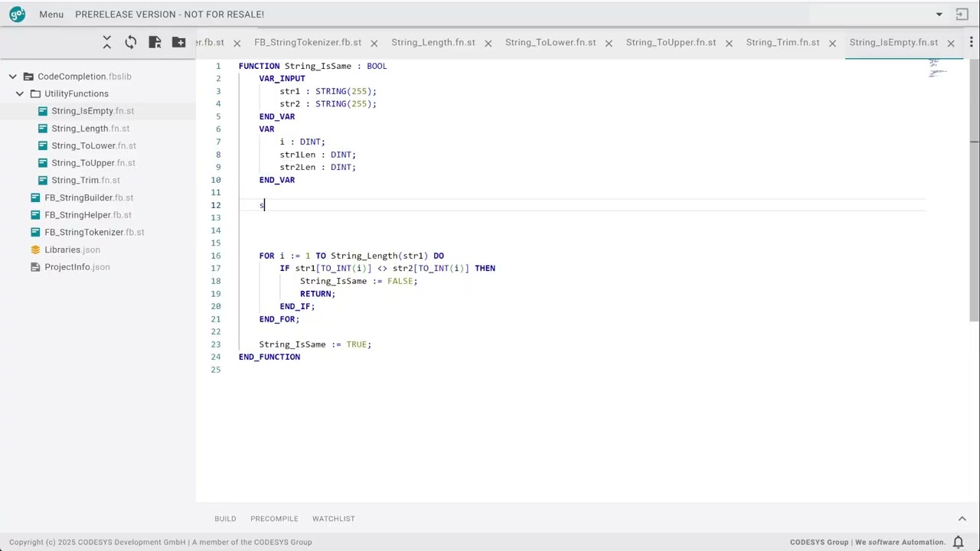Click folder icon beside UtilityFunctions
980x551 pixels.
(x=35, y=93)
